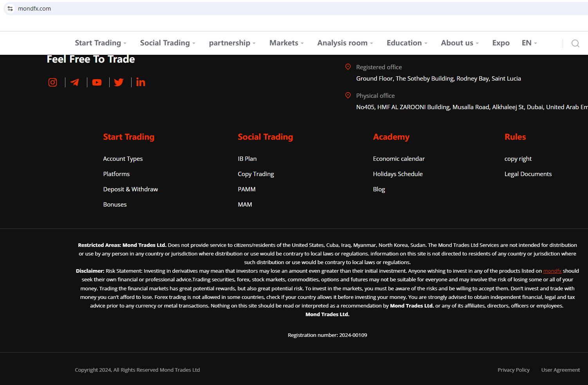
Task: Click the search magnifier icon
Action: [x=575, y=43]
